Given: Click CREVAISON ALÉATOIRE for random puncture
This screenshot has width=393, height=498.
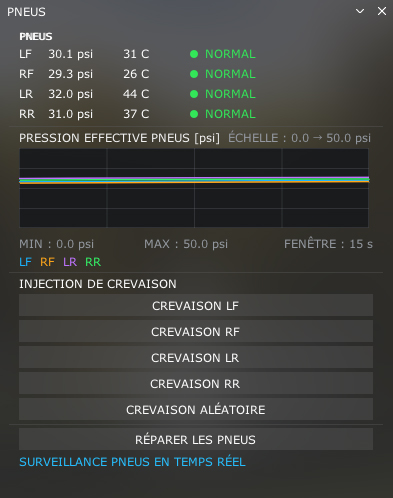Looking at the screenshot, I should [x=196, y=409].
